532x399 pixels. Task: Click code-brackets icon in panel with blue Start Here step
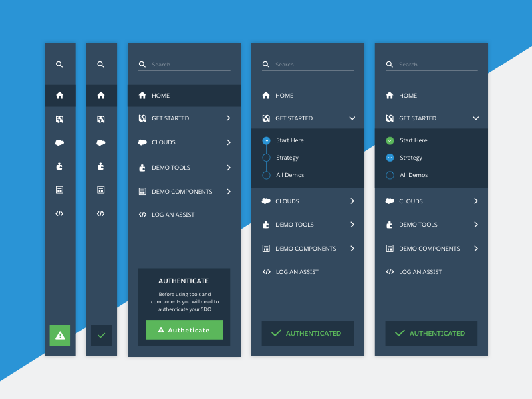click(x=267, y=272)
